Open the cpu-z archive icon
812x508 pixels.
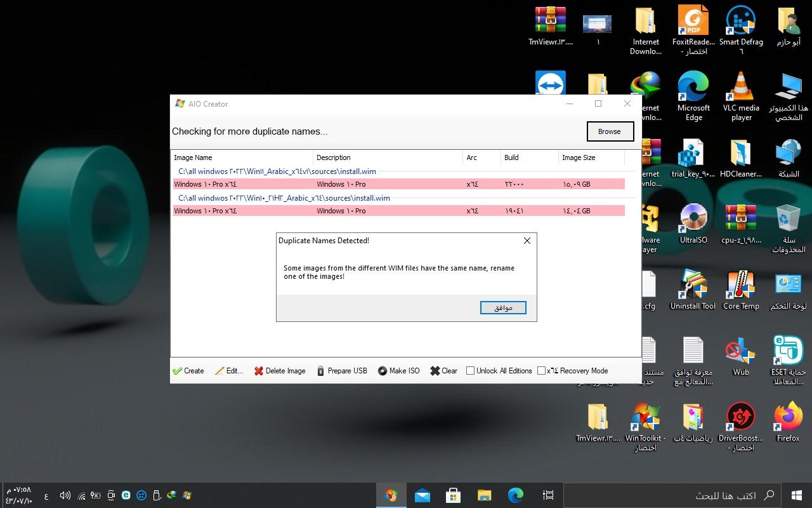coord(741,224)
